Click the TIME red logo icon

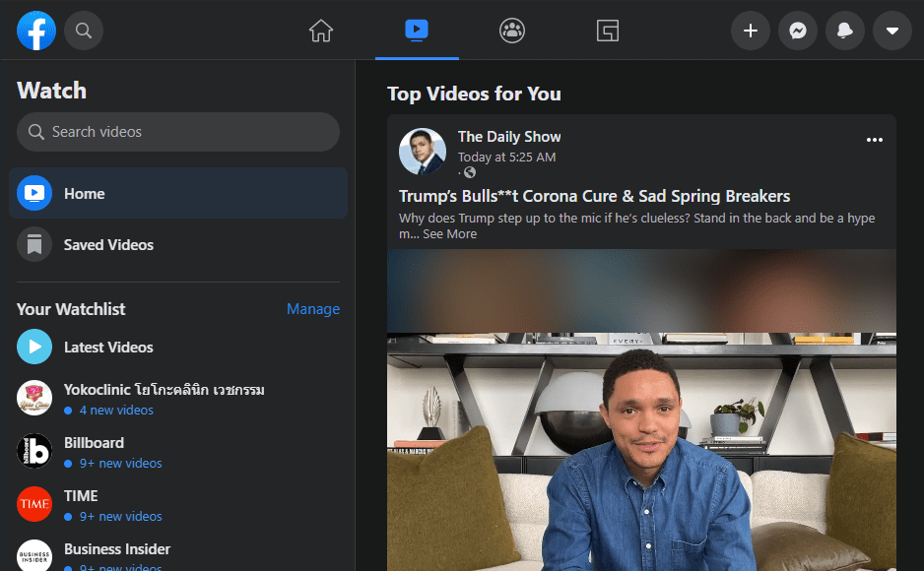pos(34,504)
